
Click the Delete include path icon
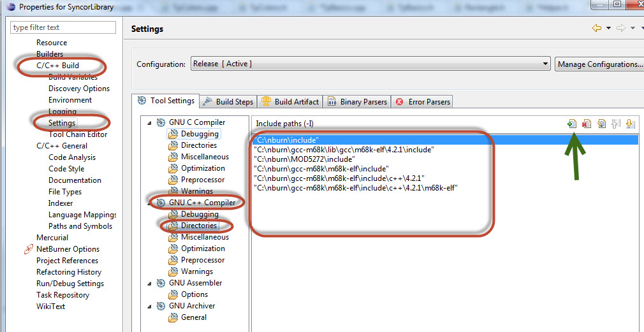pos(587,124)
